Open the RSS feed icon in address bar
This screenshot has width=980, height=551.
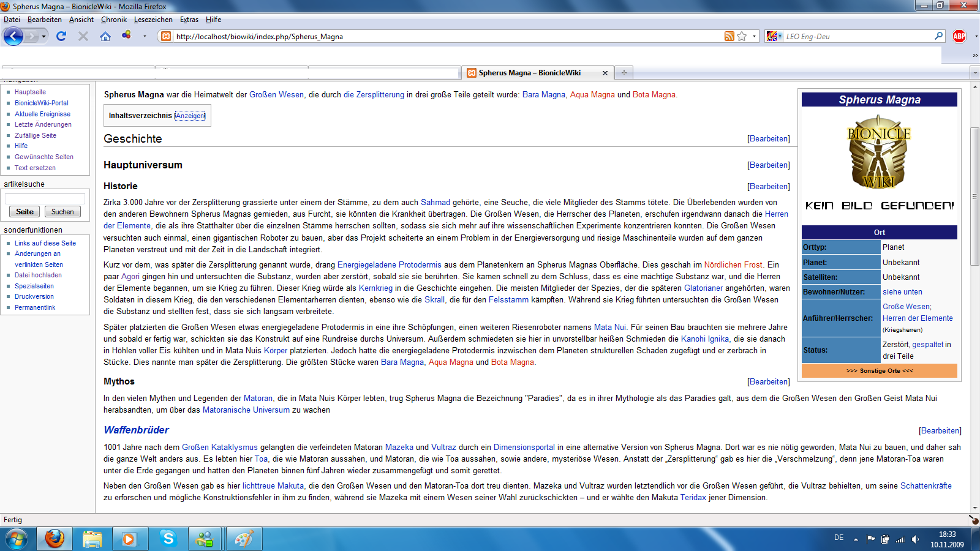[728, 36]
